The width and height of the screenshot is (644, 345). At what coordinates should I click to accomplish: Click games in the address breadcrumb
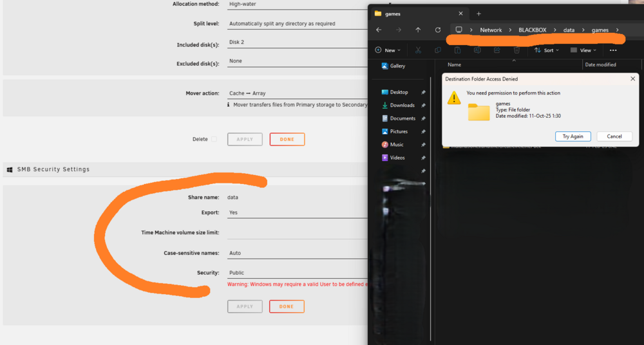(x=600, y=30)
